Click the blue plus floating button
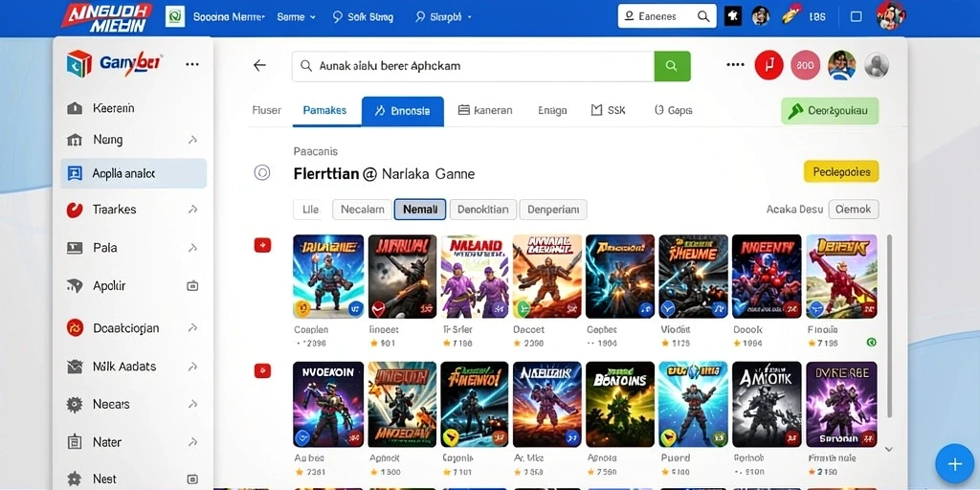Image resolution: width=980 pixels, height=490 pixels. [x=954, y=464]
